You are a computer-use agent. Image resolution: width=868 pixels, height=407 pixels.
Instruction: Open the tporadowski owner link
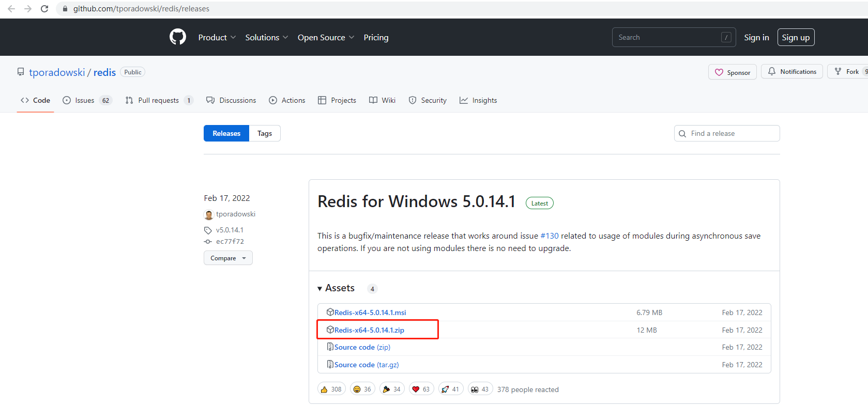click(57, 72)
